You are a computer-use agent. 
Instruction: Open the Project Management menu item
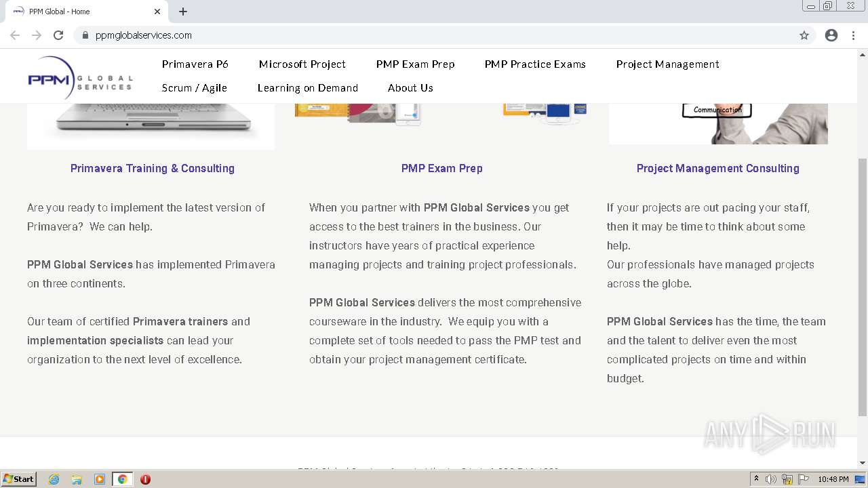coord(668,64)
